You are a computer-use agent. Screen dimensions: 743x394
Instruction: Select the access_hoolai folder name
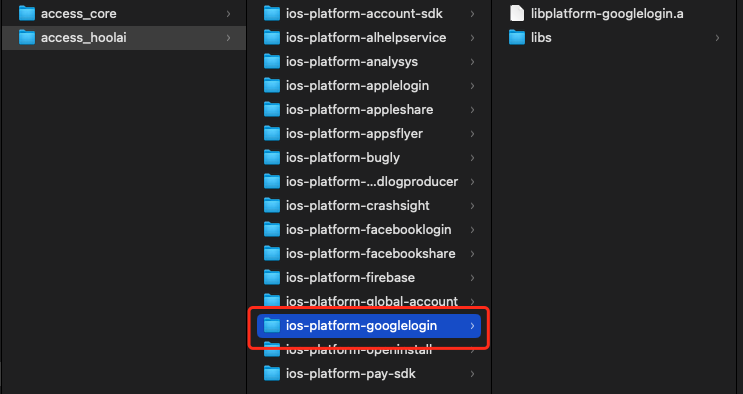[x=84, y=37]
